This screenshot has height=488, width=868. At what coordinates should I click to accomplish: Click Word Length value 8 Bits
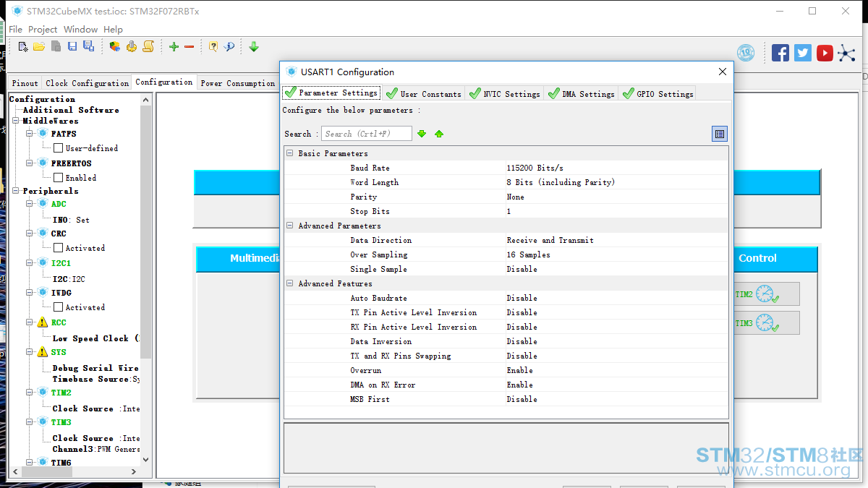point(561,182)
